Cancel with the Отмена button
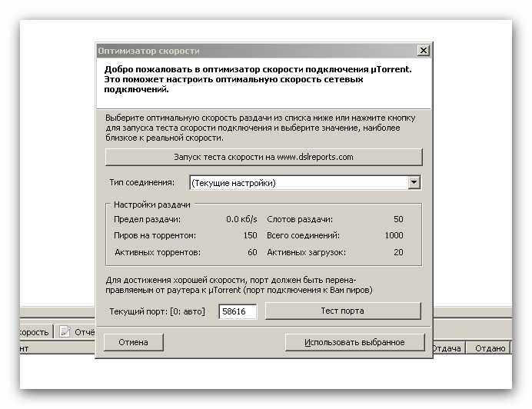 click(133, 342)
